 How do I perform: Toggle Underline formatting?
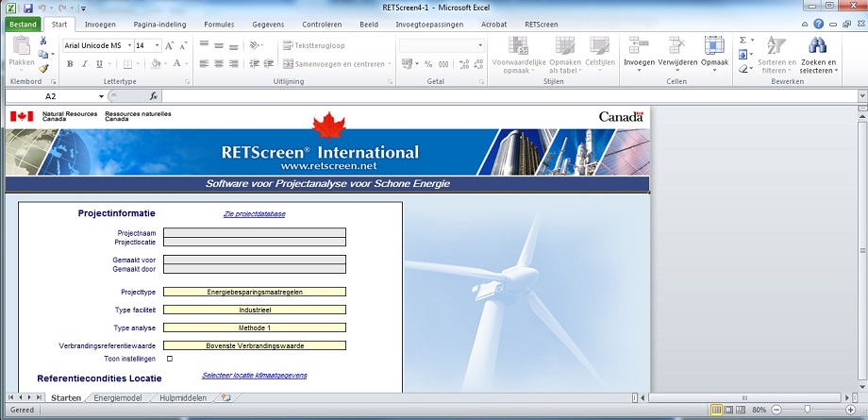[x=100, y=64]
